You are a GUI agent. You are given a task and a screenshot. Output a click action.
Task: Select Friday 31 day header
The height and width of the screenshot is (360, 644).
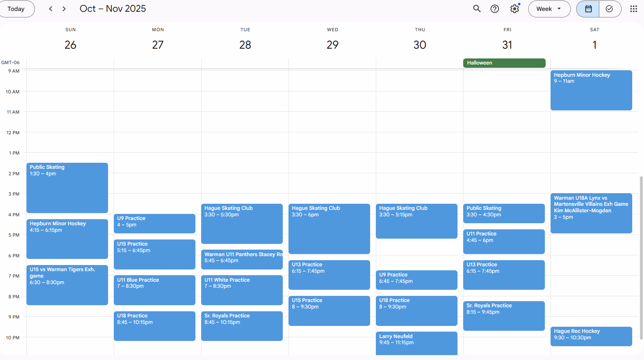pos(507,45)
